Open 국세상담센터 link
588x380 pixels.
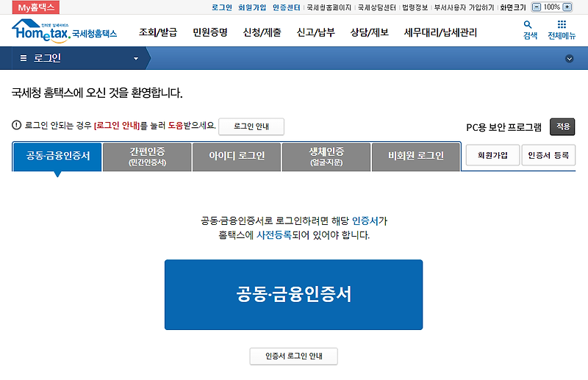point(376,7)
